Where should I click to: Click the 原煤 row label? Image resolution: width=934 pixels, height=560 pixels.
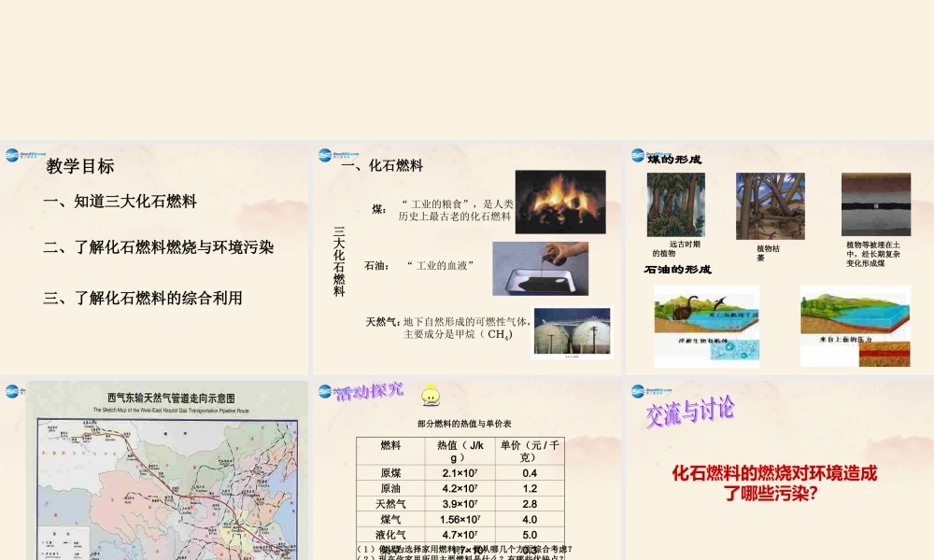390,473
